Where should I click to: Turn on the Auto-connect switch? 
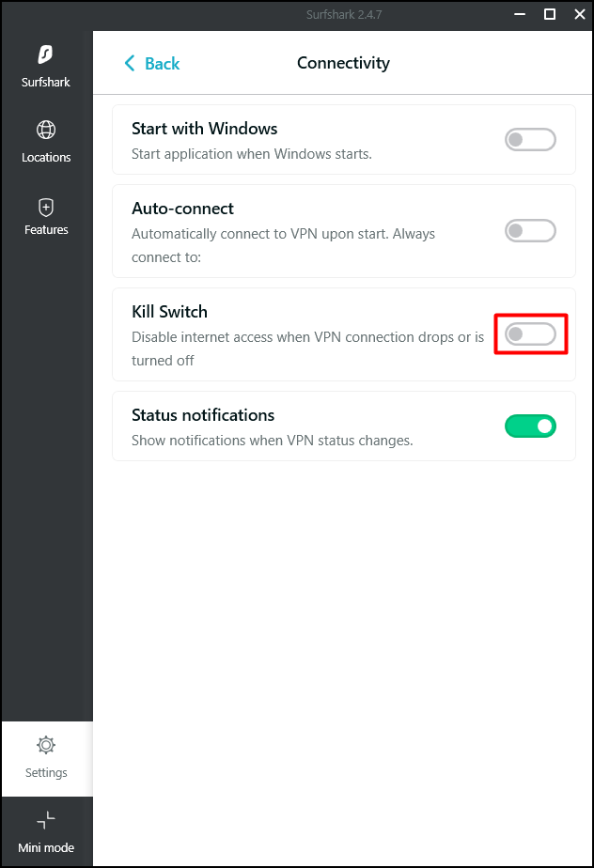[530, 230]
